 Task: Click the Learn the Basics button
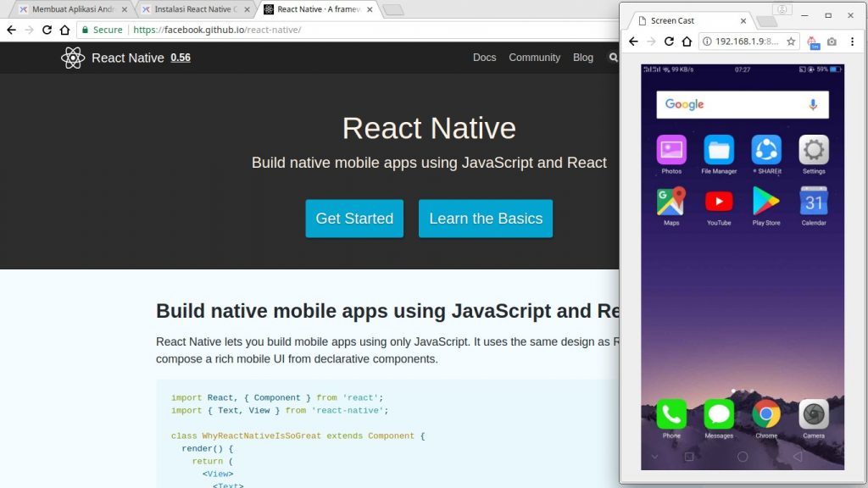pos(485,219)
